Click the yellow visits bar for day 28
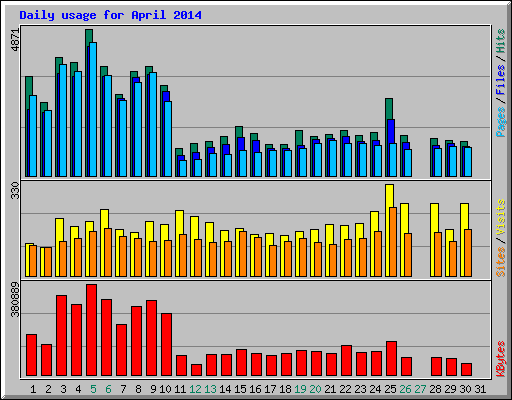Viewport: 512px width, 400px height. (434, 217)
